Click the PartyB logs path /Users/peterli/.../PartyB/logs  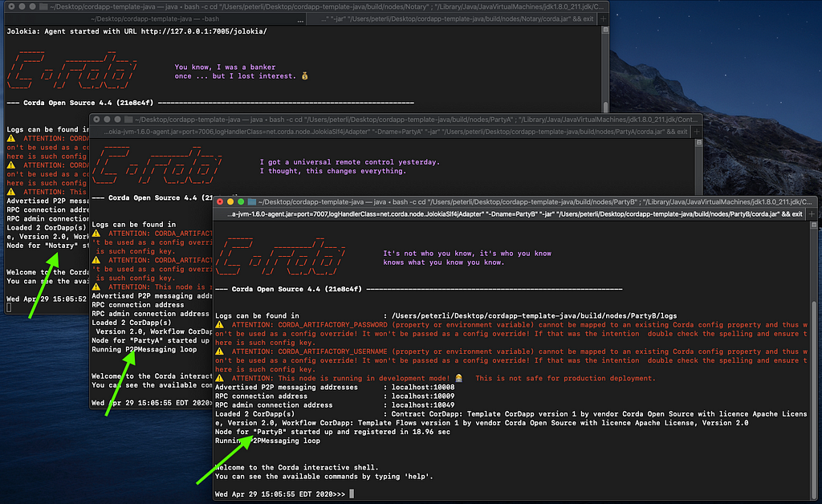coord(534,316)
